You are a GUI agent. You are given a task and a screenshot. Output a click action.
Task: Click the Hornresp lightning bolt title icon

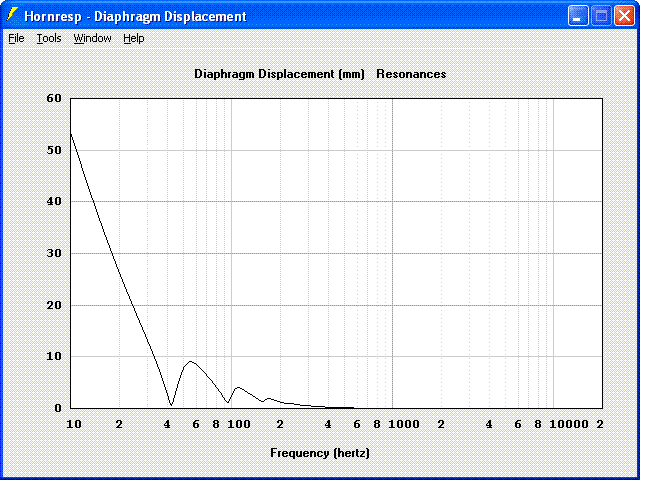[13, 15]
